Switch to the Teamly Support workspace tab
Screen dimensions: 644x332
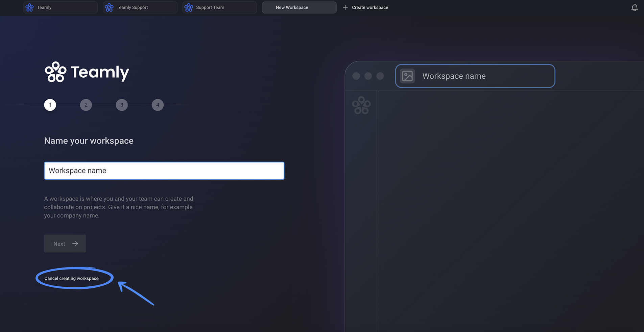coord(140,7)
